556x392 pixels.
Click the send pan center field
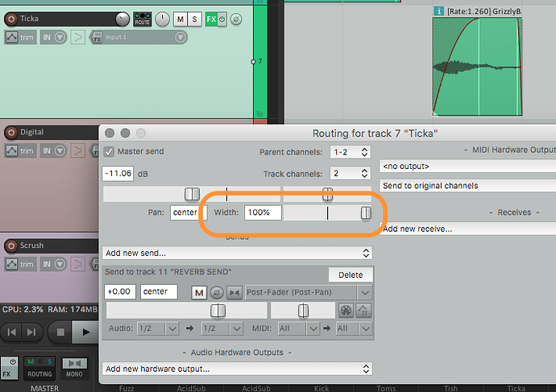click(x=159, y=292)
